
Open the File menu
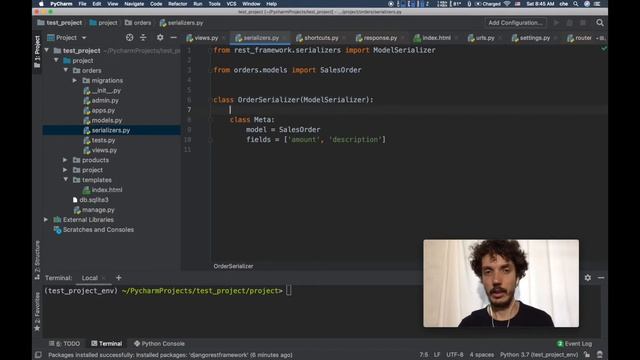(82, 4)
